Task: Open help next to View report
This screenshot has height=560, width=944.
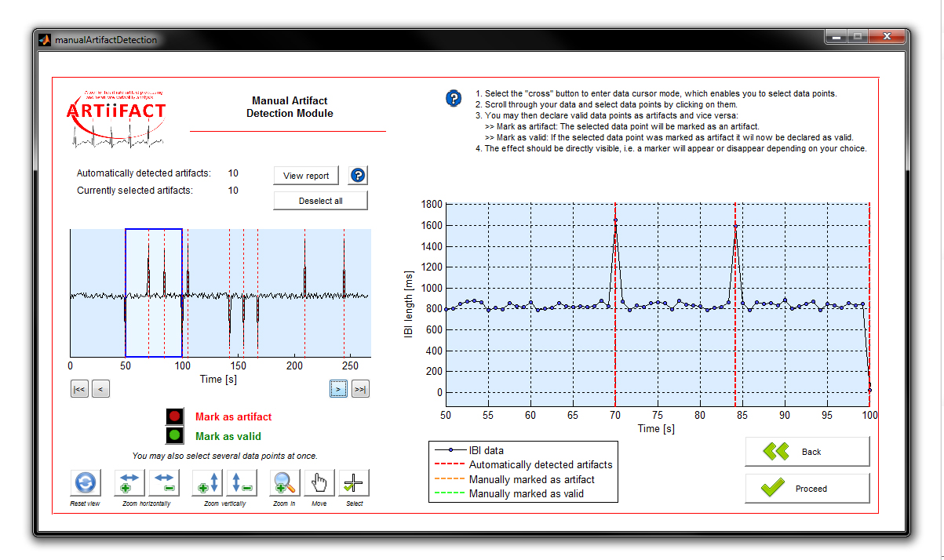Action: tap(358, 176)
